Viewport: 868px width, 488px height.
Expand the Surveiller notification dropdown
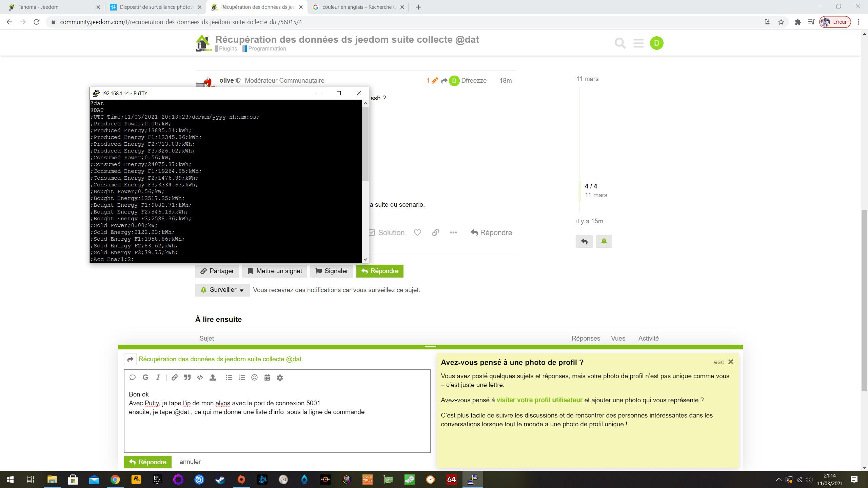[222, 290]
